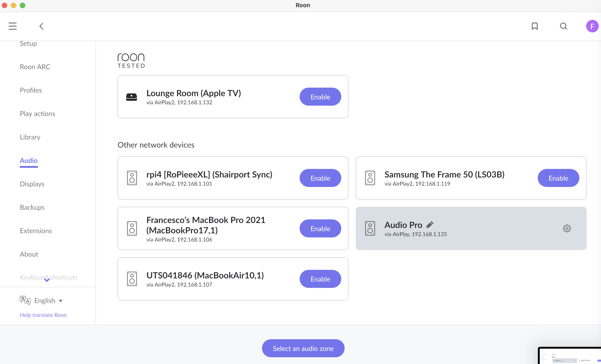
Task: Go back with the left arrow
Action: point(41,26)
